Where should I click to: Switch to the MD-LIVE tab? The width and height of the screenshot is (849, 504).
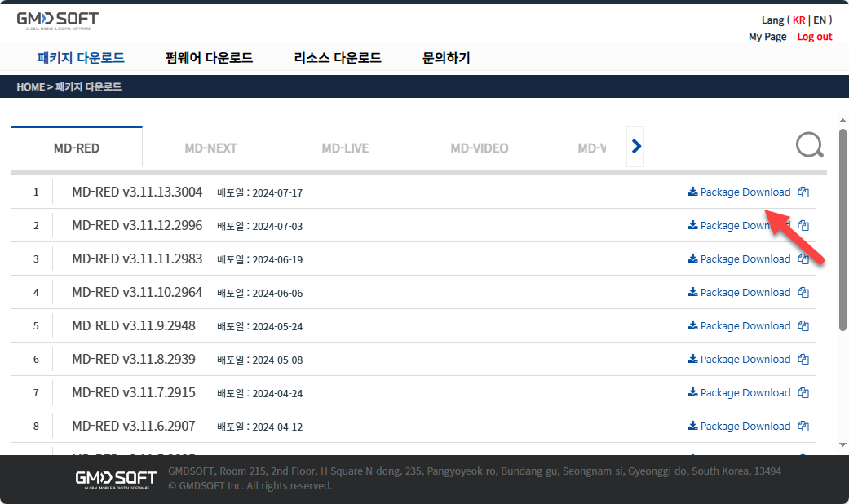345,148
